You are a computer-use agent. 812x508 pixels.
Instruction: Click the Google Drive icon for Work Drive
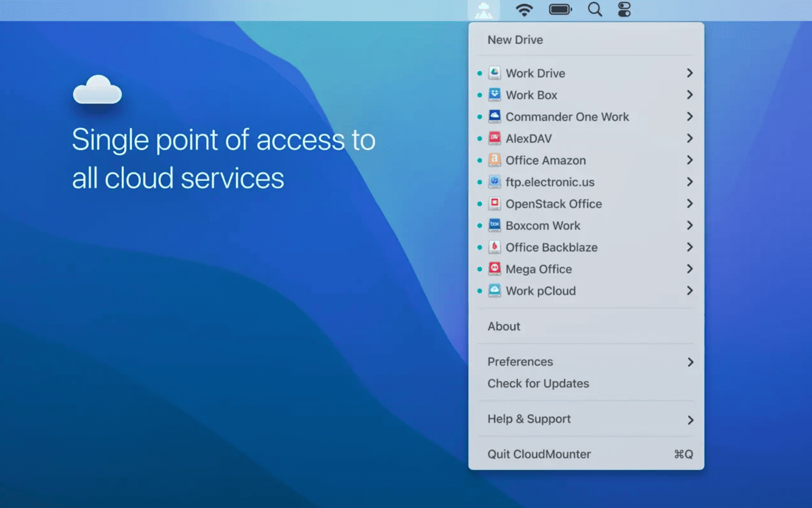pyautogui.click(x=494, y=73)
